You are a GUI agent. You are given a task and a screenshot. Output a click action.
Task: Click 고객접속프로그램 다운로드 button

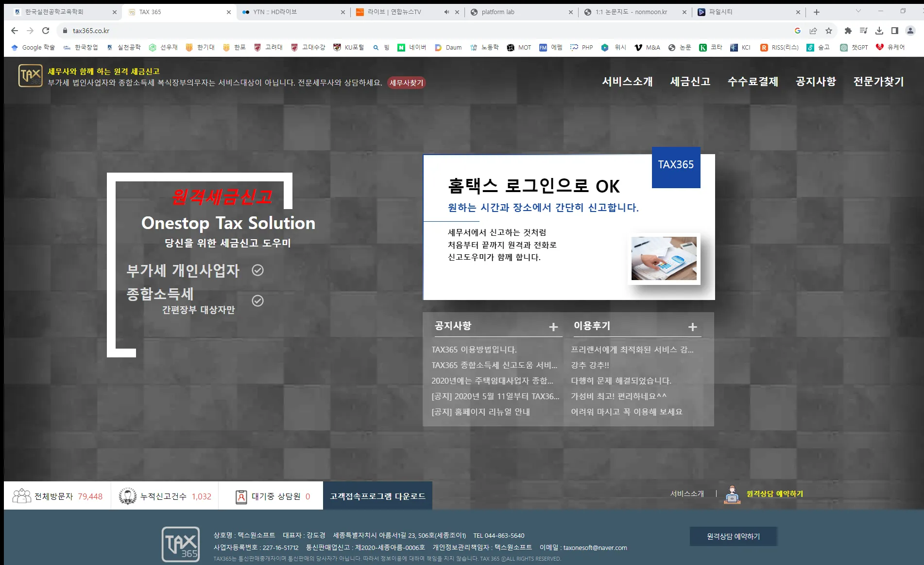(377, 496)
